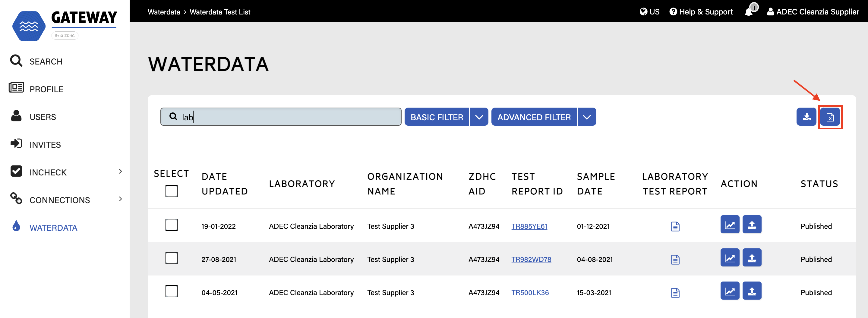Click the search input containing 'lab'
868x318 pixels.
(x=281, y=117)
